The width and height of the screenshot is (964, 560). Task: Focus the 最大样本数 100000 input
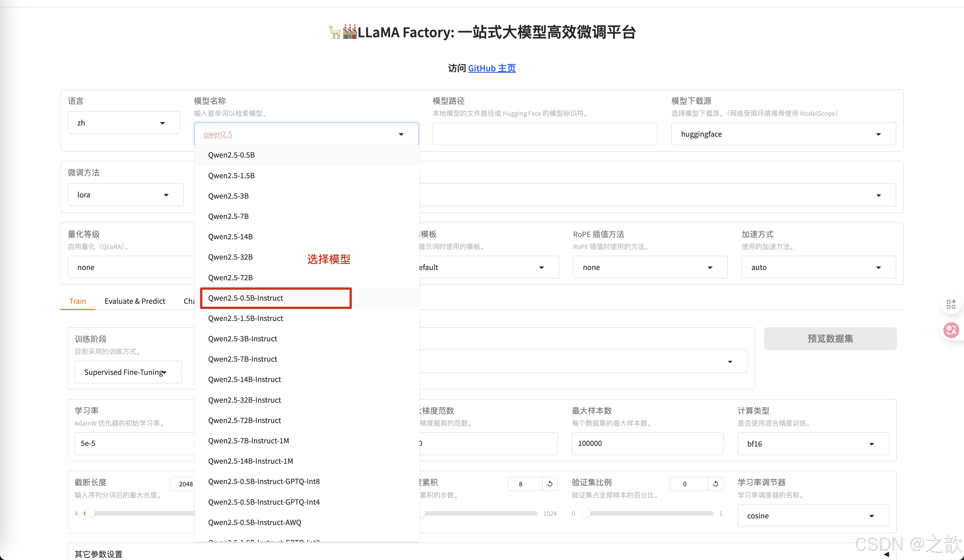tap(647, 443)
